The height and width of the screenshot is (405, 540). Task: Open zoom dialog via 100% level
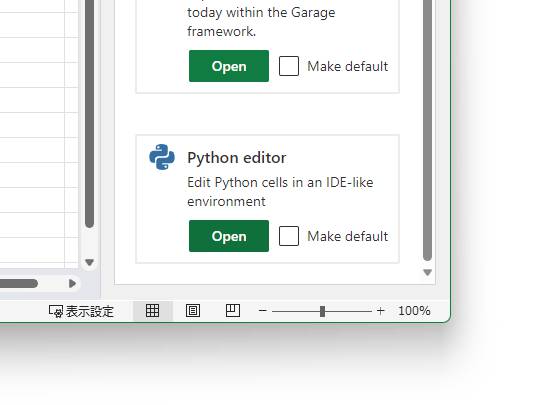coord(414,311)
